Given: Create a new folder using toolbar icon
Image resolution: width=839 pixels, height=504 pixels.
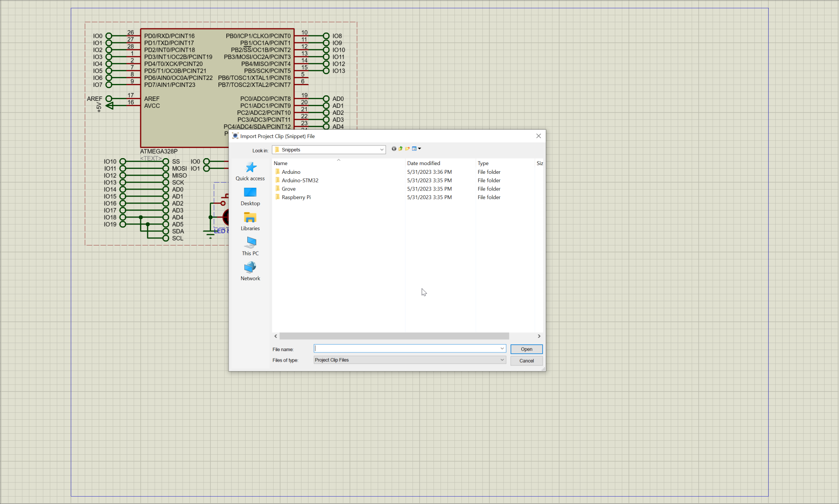Looking at the screenshot, I should point(407,149).
